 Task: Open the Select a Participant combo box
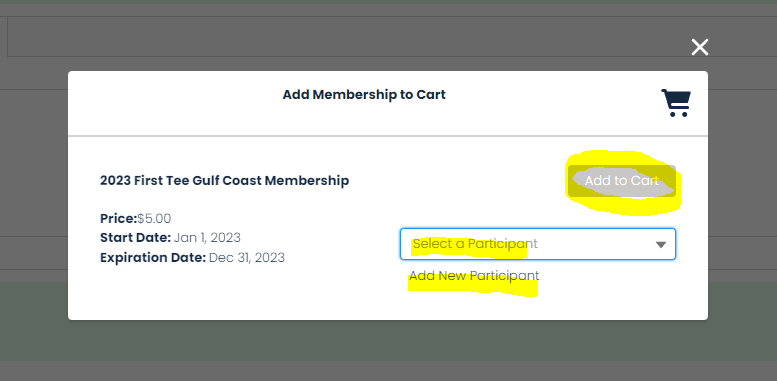click(x=538, y=244)
